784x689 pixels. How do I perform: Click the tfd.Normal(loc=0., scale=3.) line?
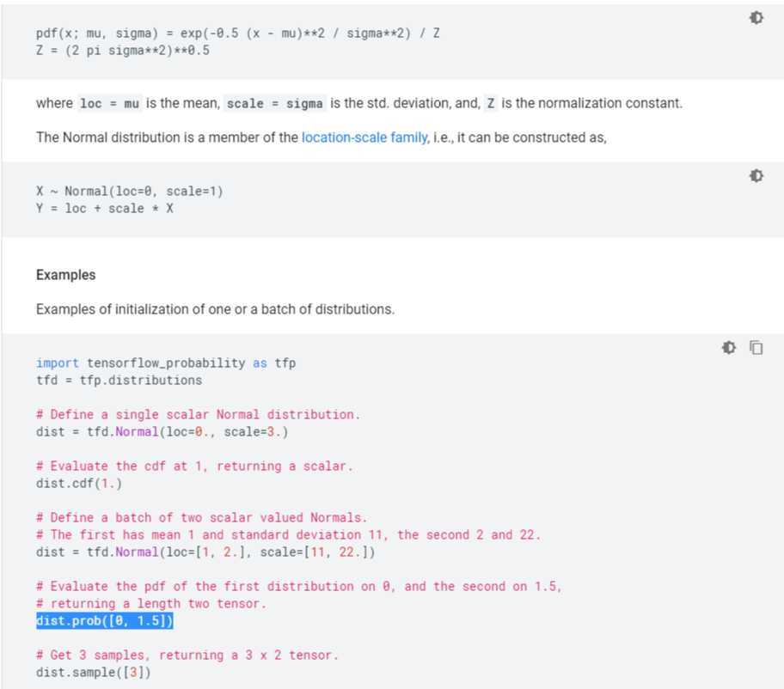(162, 432)
